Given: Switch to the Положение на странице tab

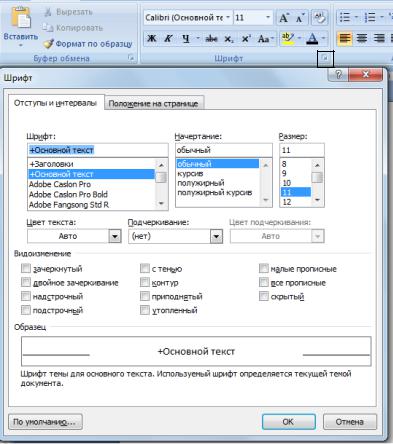Looking at the screenshot, I should tap(153, 104).
